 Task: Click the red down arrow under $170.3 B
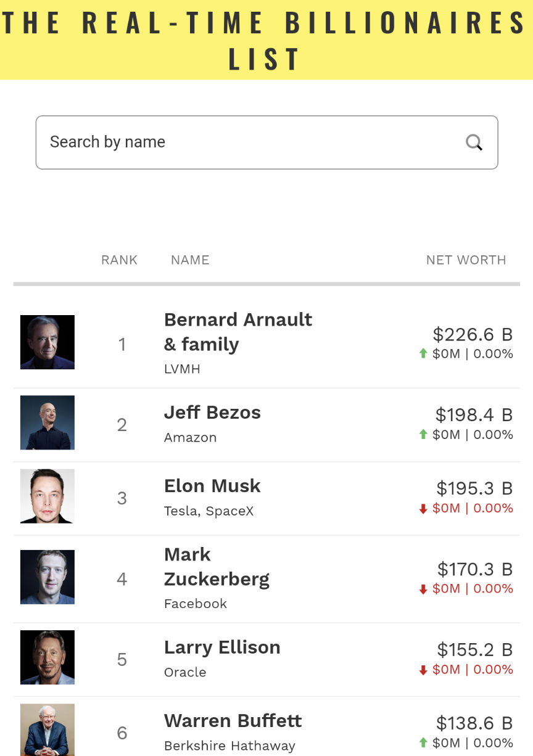pyautogui.click(x=423, y=590)
